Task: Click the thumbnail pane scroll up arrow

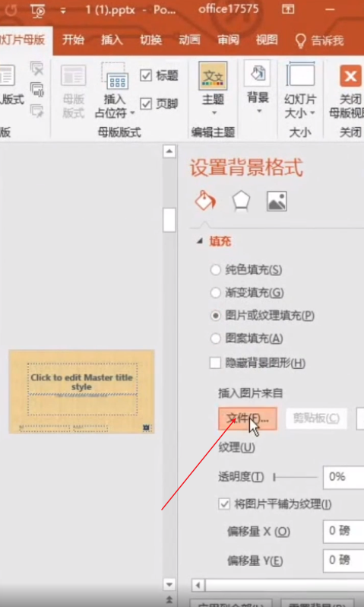Action: click(169, 151)
